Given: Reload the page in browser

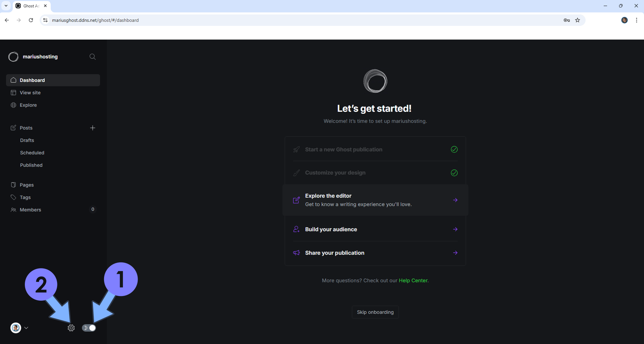Looking at the screenshot, I should click(31, 20).
